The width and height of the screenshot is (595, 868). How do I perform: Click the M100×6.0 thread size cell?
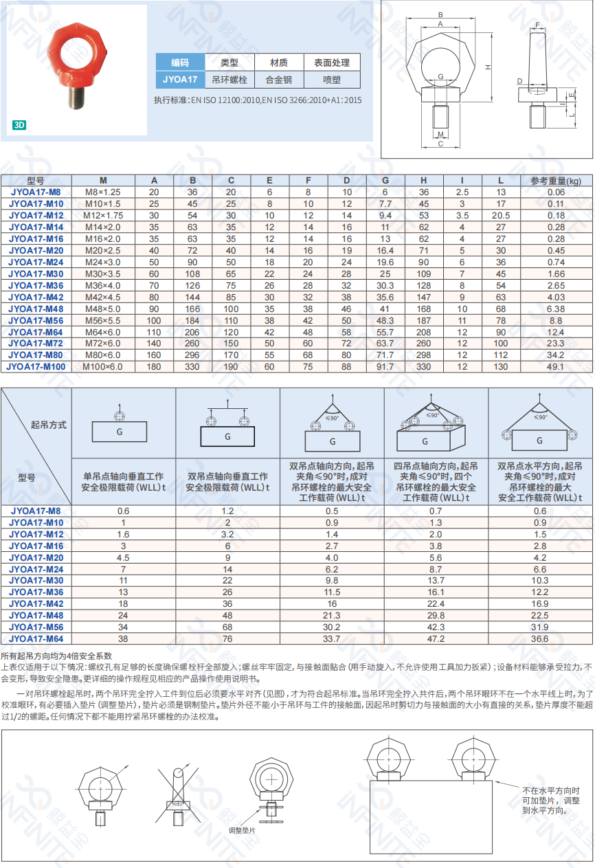coord(102,366)
